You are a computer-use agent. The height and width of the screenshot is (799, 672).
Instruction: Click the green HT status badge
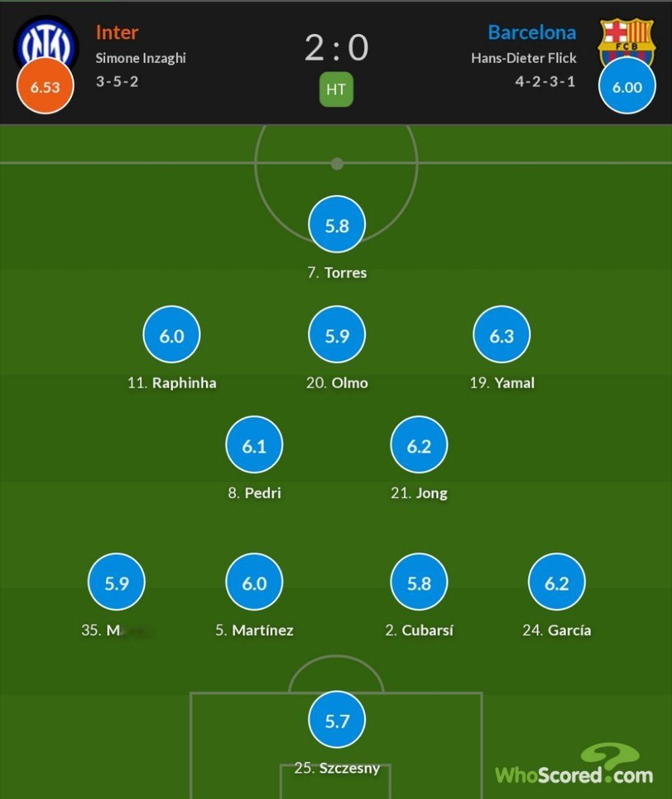click(x=336, y=90)
